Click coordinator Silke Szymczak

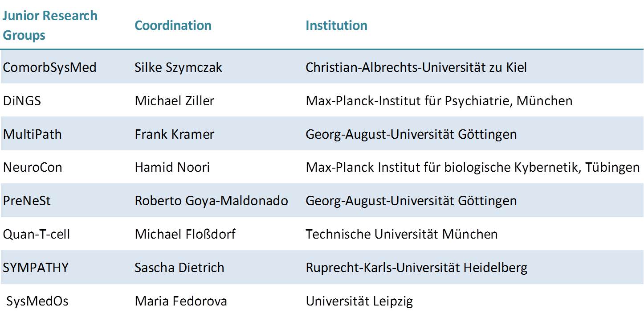click(x=178, y=67)
